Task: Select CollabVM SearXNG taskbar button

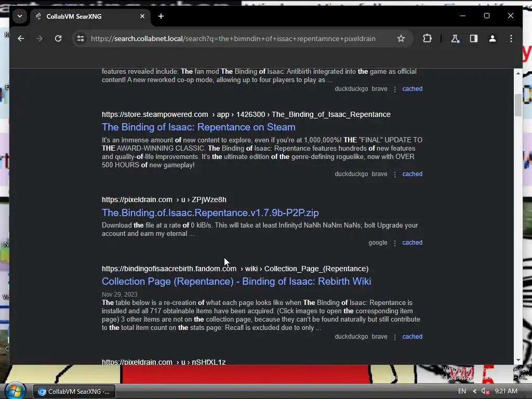Action: click(74, 392)
